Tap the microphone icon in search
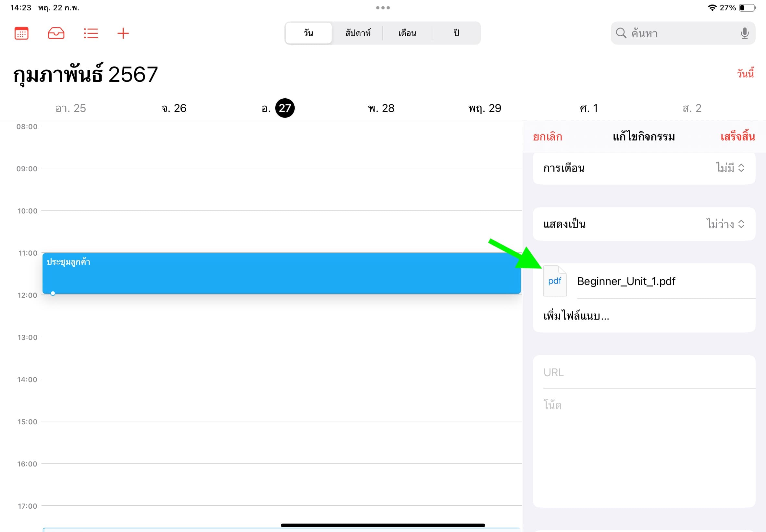 (744, 33)
